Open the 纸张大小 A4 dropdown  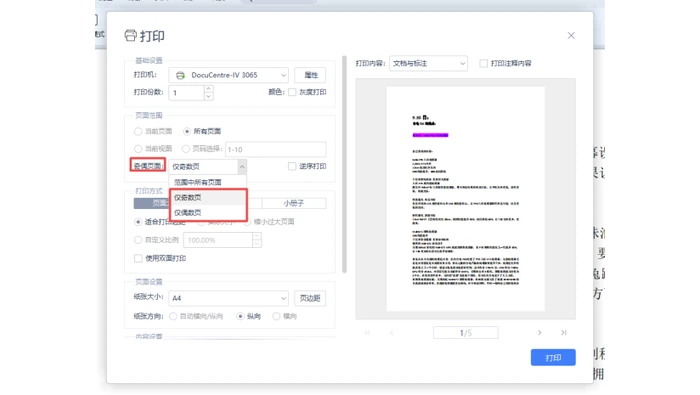click(228, 298)
